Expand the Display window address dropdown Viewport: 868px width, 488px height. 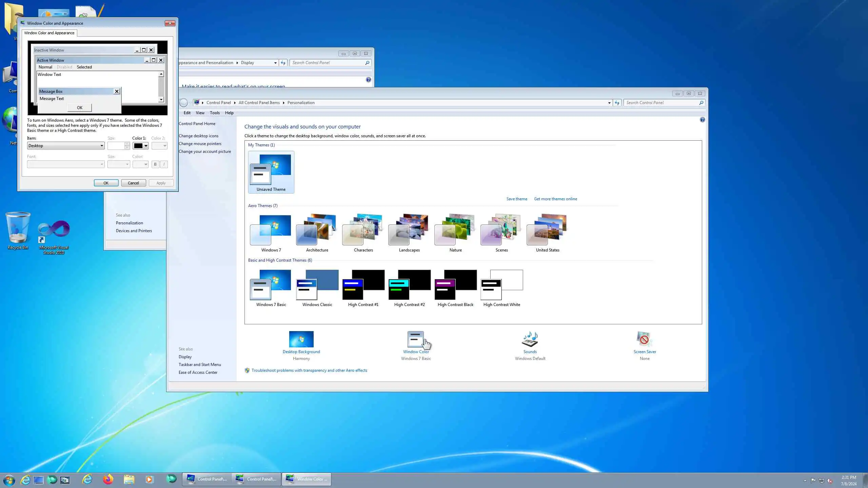[275, 63]
